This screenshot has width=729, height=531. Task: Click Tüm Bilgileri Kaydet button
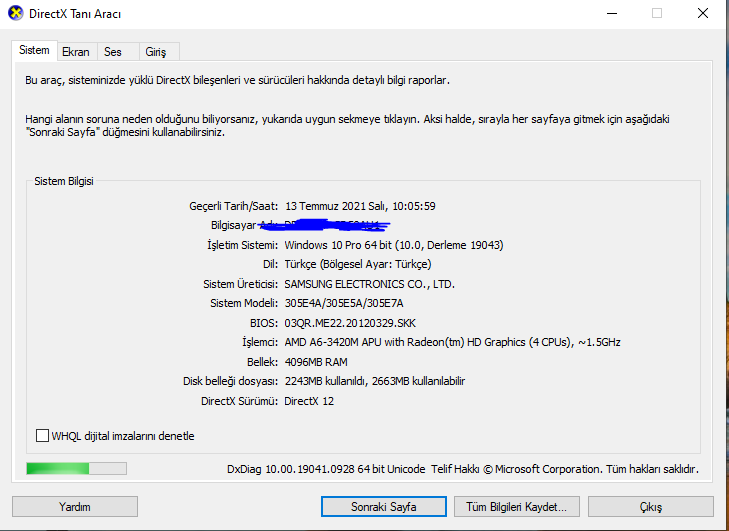tap(517, 507)
